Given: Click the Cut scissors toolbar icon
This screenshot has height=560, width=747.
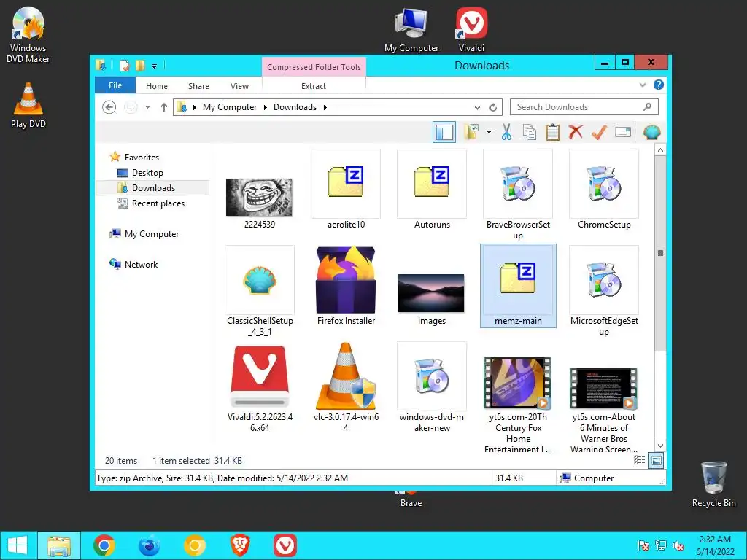Looking at the screenshot, I should tap(506, 132).
